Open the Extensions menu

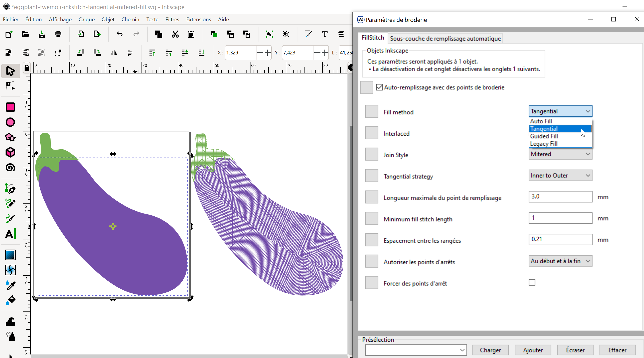pos(198,19)
